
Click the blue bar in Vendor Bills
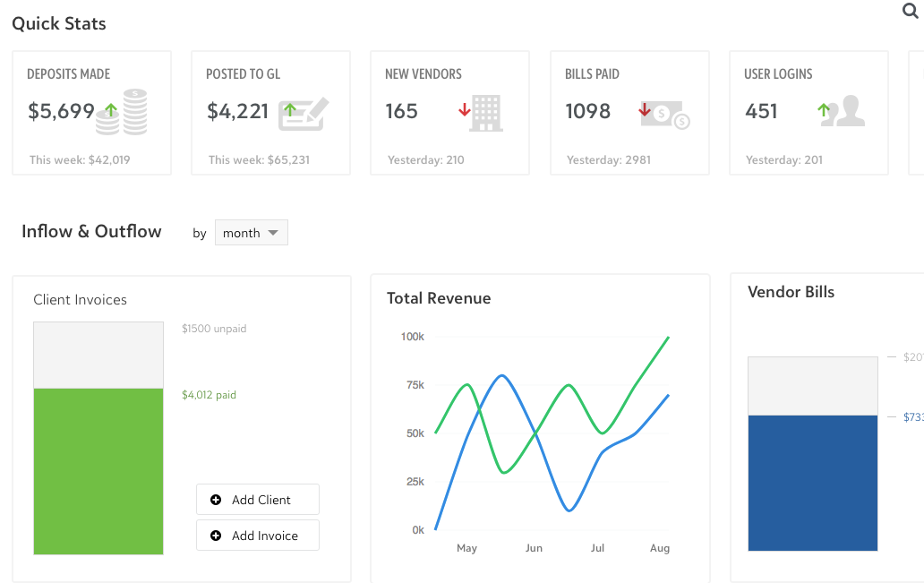(812, 482)
